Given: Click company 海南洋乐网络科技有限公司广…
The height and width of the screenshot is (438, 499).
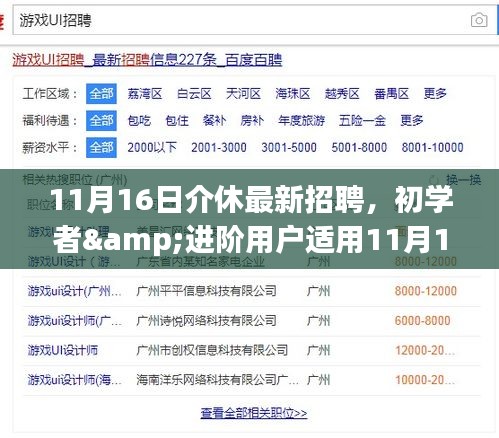Looking at the screenshot, I should click(x=217, y=380).
